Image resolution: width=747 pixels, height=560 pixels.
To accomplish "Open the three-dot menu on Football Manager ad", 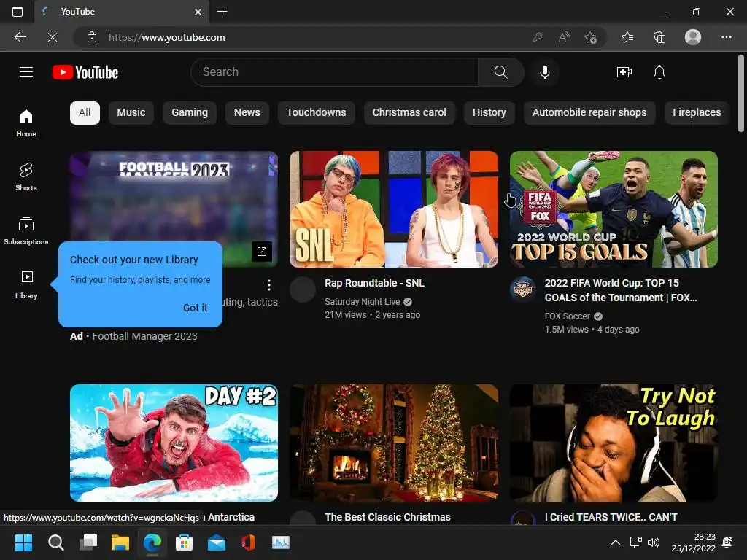I will 269,285.
